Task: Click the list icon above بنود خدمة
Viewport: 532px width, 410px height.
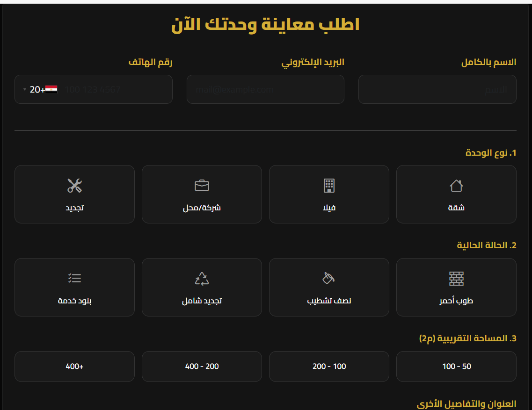Action: [x=74, y=278]
